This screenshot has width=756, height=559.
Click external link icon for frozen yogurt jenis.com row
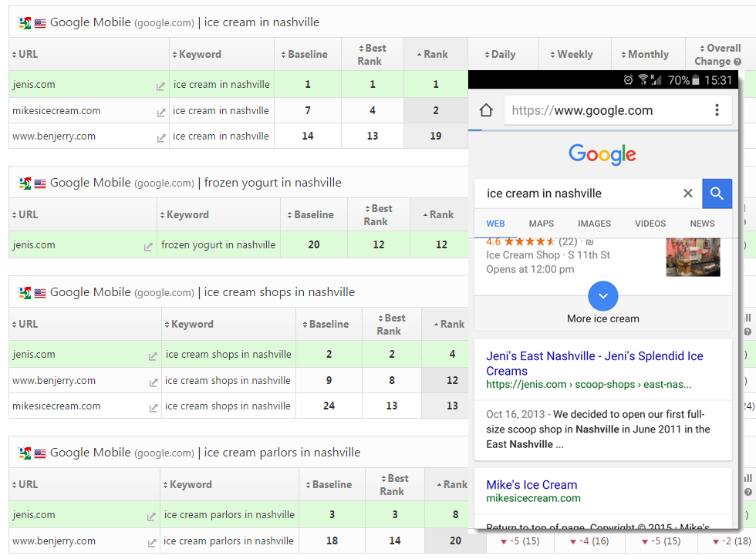click(x=148, y=247)
